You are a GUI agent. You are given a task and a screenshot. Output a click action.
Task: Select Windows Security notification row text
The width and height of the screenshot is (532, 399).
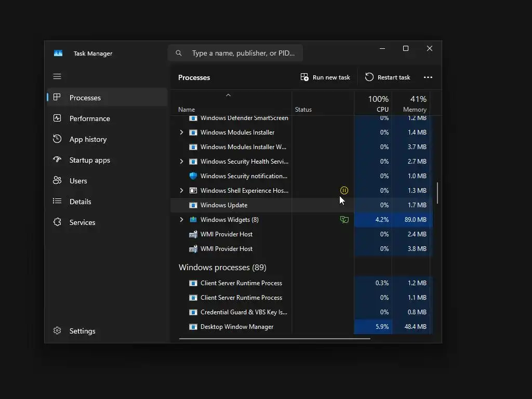point(244,176)
